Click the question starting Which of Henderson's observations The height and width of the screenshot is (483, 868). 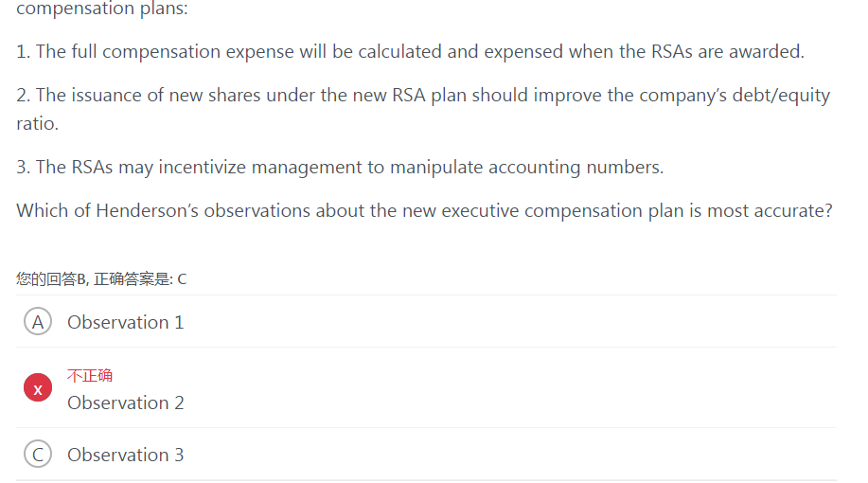(425, 210)
